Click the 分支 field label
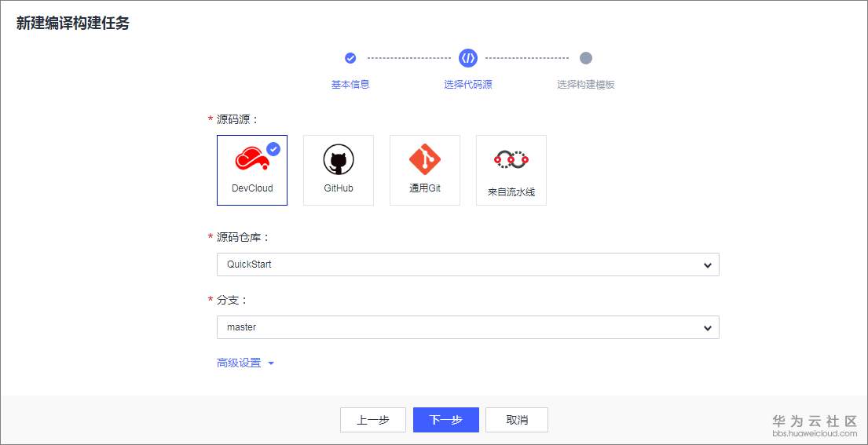 (x=231, y=300)
